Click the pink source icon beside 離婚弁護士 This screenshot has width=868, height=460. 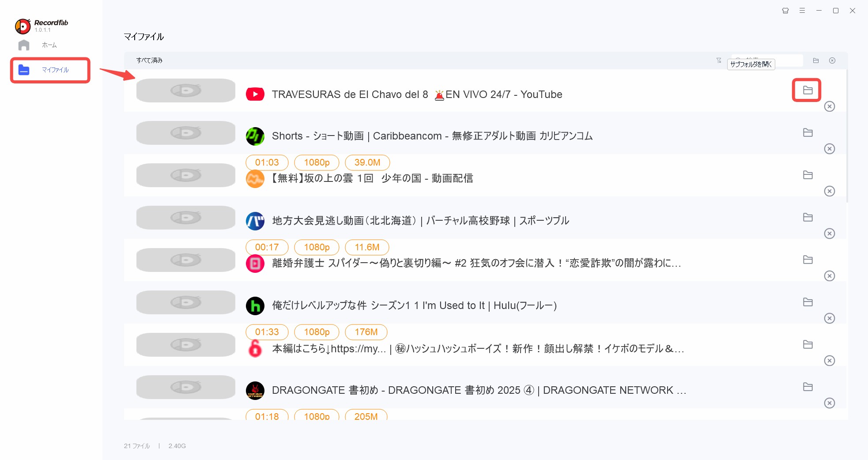click(x=255, y=264)
